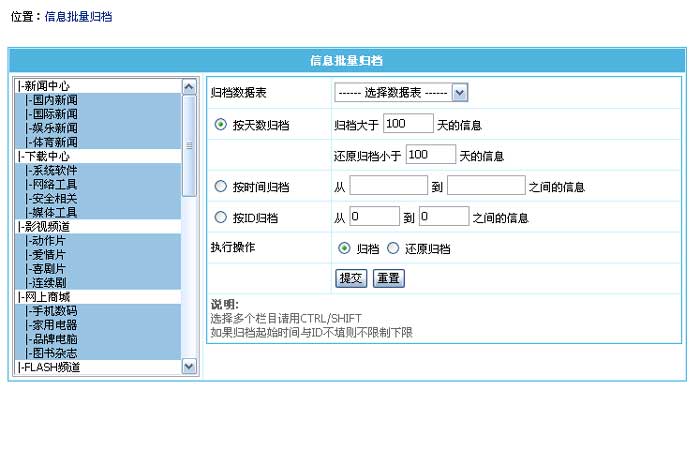This screenshot has height=450, width=700.
Task: Click the 归档大于 days input field
Action: pos(407,124)
